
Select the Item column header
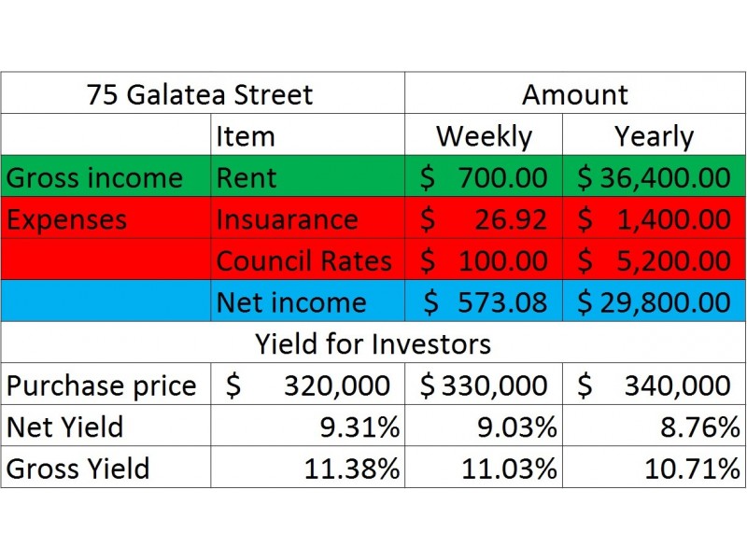point(308,134)
